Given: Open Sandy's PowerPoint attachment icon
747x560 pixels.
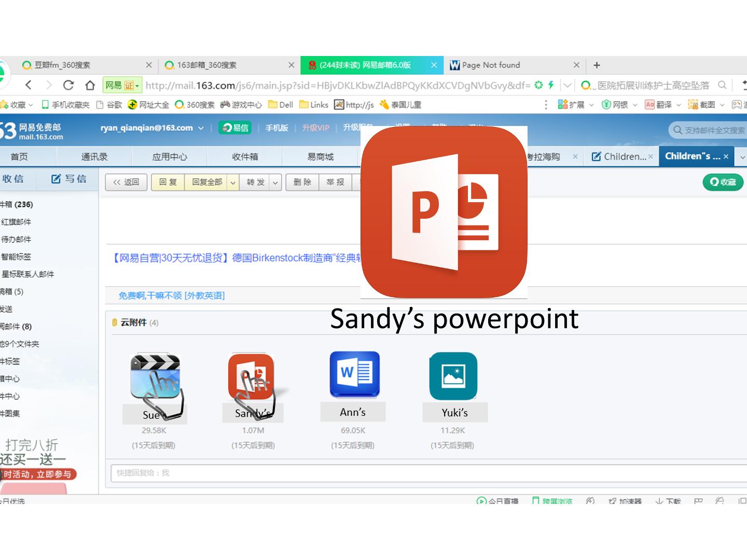Looking at the screenshot, I should click(251, 376).
